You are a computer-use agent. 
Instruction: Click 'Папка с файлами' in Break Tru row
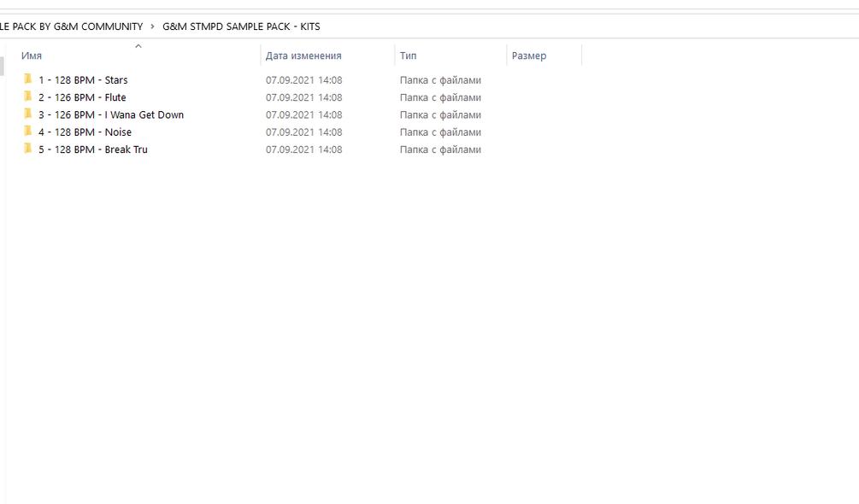(440, 150)
